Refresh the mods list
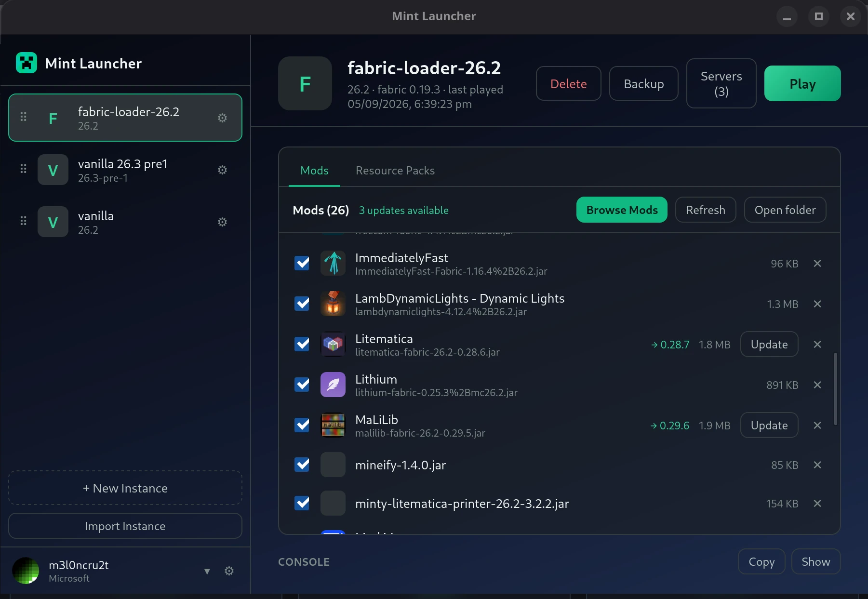This screenshot has height=599, width=868. (706, 210)
